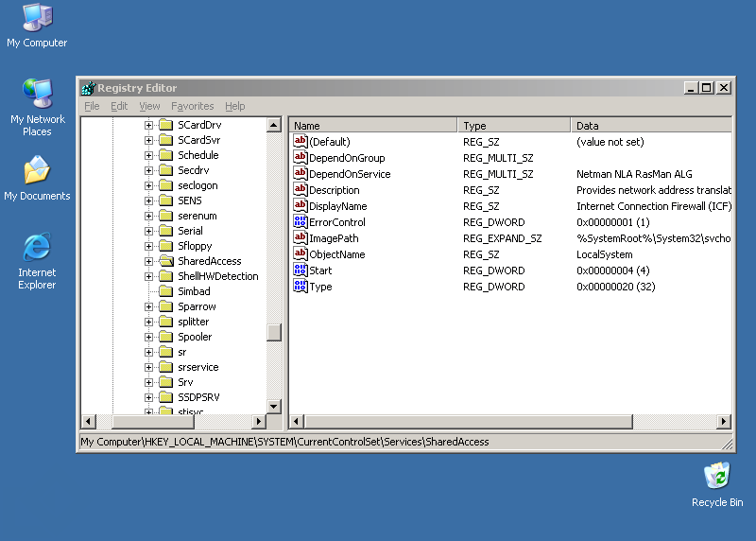
Task: Click the folder icon of SENS
Action: click(166, 201)
